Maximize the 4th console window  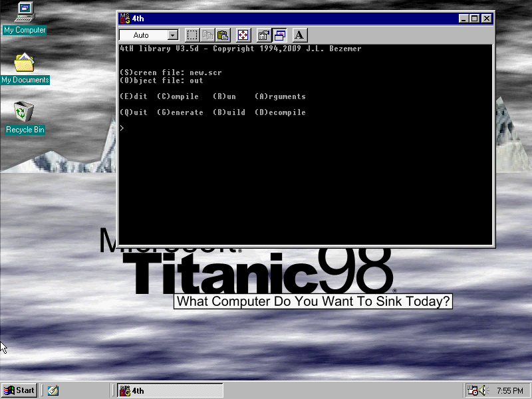point(474,19)
